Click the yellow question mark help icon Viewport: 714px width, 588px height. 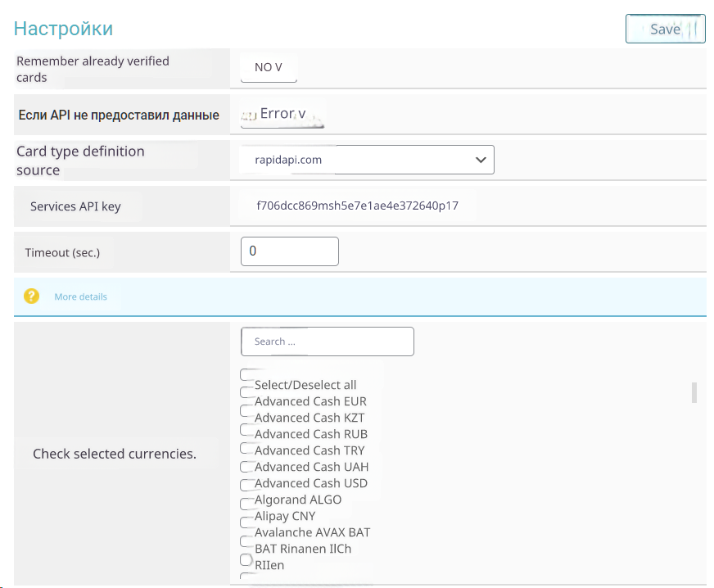click(x=31, y=296)
